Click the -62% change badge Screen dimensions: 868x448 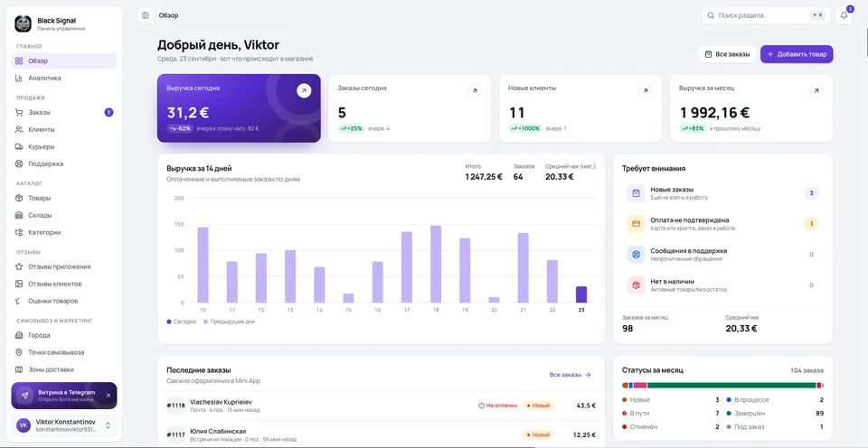pos(181,128)
